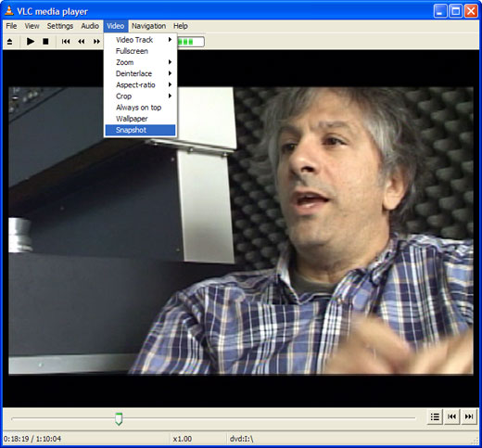
Task: Open the Navigation menu
Action: (x=149, y=26)
